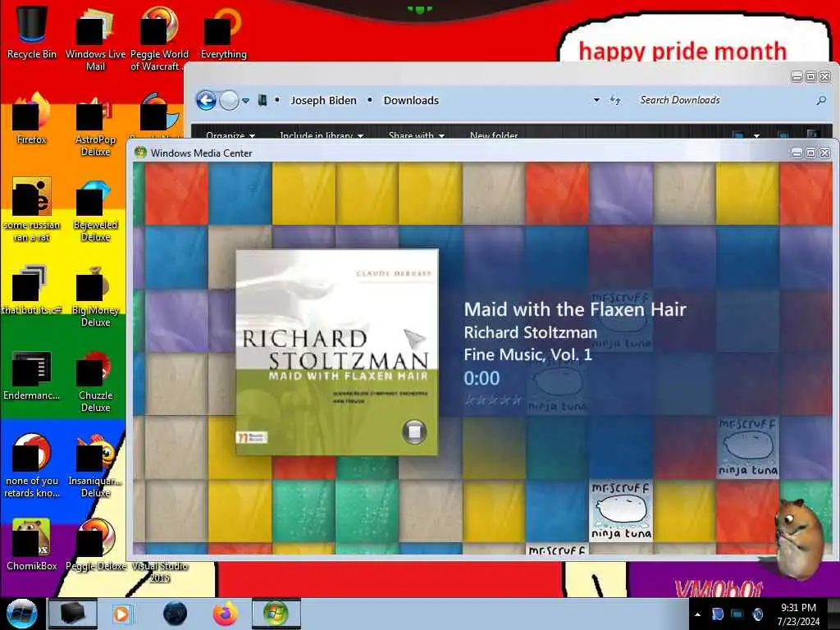Launch Big Money Deluxe shortcut
Image resolution: width=840 pixels, height=630 pixels.
95,294
